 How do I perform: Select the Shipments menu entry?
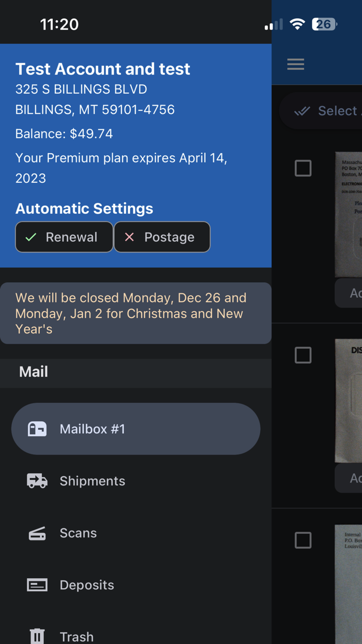point(92,481)
